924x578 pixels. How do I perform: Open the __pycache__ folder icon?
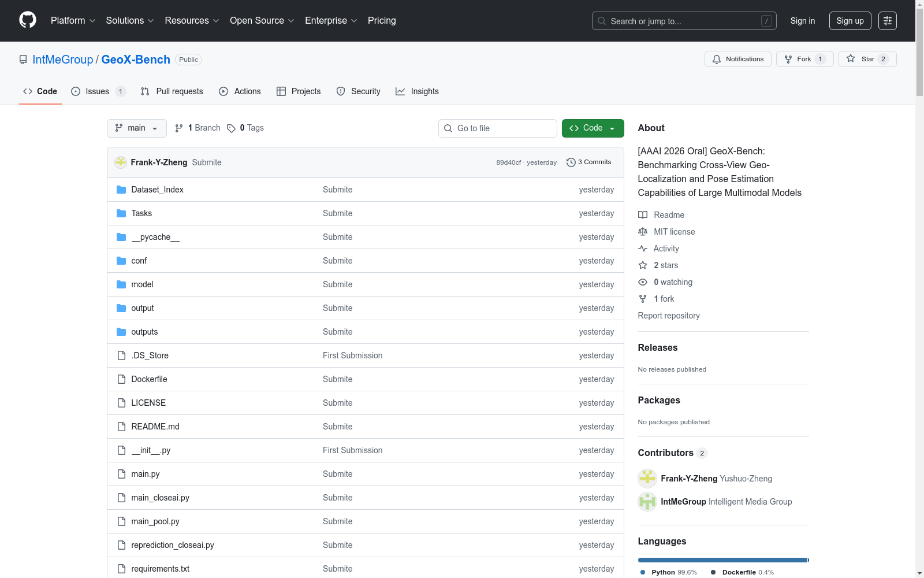point(121,237)
